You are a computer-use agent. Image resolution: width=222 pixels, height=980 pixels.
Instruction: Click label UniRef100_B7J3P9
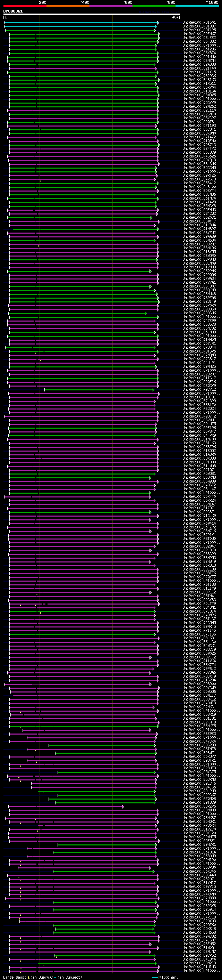coord(199,401)
